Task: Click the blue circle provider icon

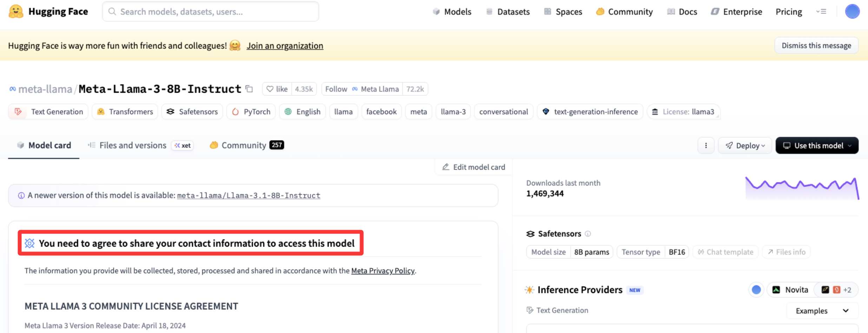Action: [x=756, y=290]
